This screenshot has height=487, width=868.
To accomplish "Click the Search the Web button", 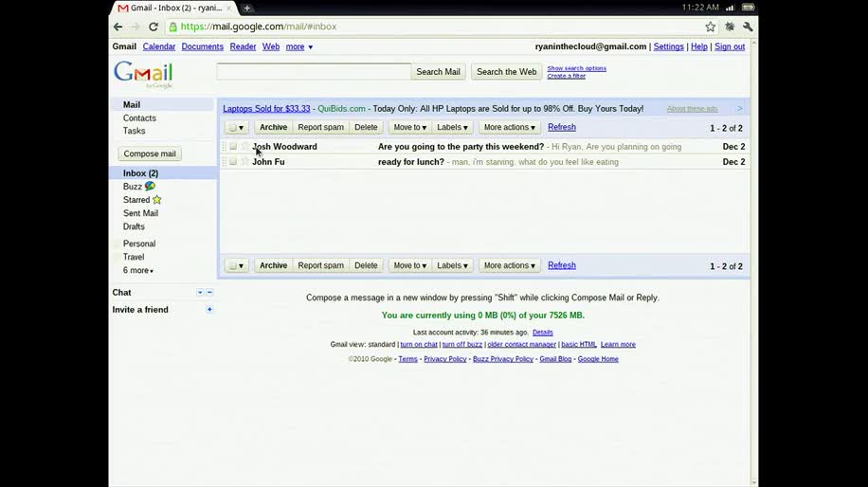I will (507, 72).
